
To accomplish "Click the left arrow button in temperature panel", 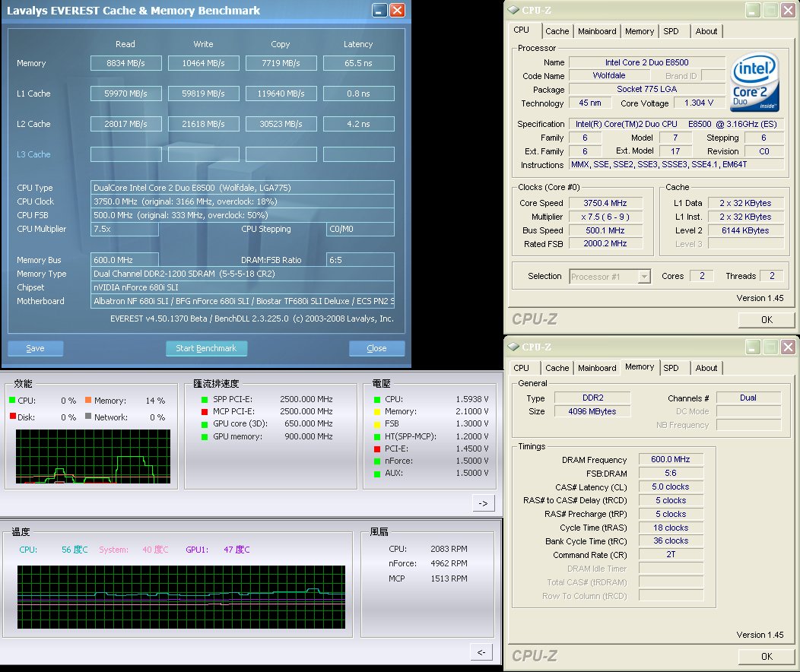I will coord(481,652).
